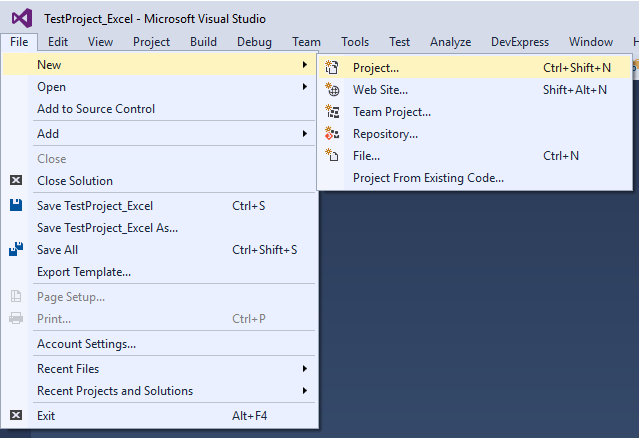Expand Recent Projects and Solutions submenu arrow
This screenshot has width=640, height=441.
click(305, 391)
